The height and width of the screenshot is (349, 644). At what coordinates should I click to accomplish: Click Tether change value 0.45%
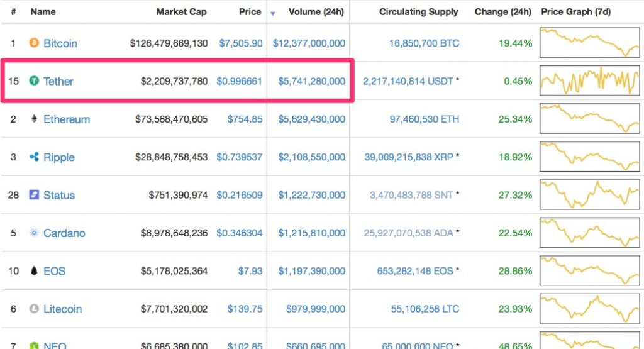(518, 81)
